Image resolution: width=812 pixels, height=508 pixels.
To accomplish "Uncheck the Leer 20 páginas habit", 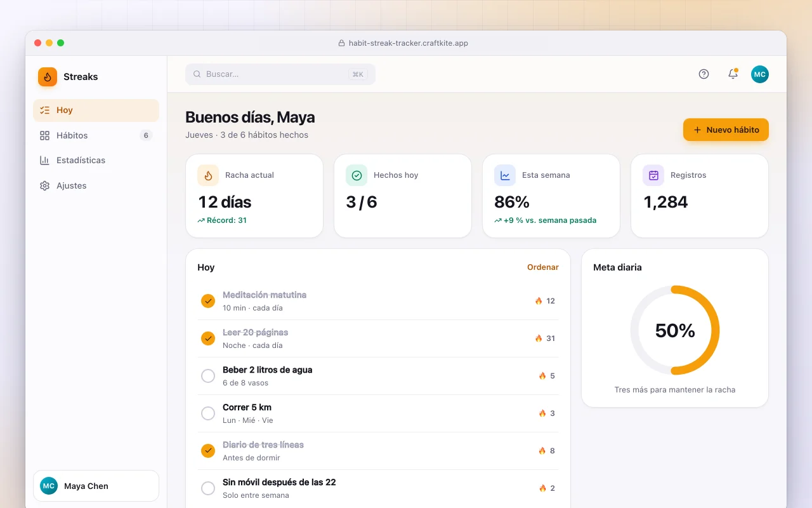I will [x=208, y=338].
